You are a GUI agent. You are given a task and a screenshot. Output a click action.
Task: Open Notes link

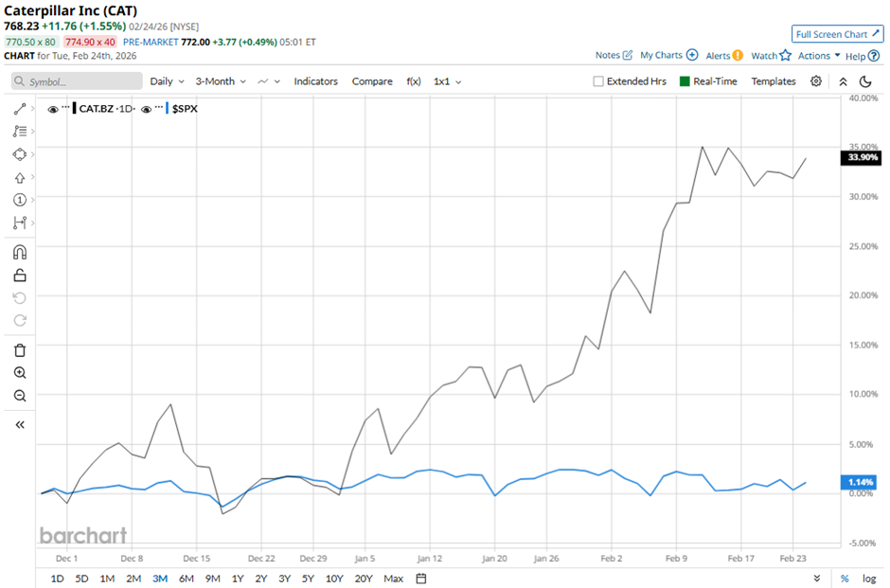(x=614, y=55)
